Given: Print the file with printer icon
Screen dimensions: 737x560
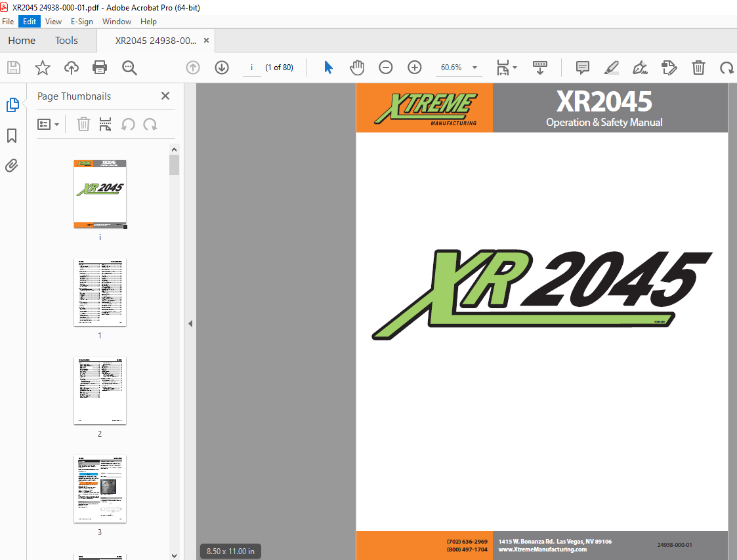Looking at the screenshot, I should click(x=100, y=68).
